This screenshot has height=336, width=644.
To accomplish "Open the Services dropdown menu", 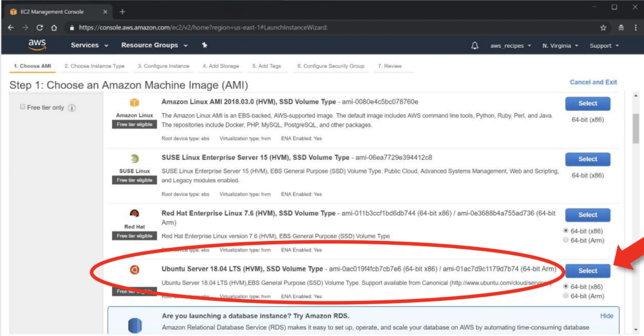I will coord(89,45).
